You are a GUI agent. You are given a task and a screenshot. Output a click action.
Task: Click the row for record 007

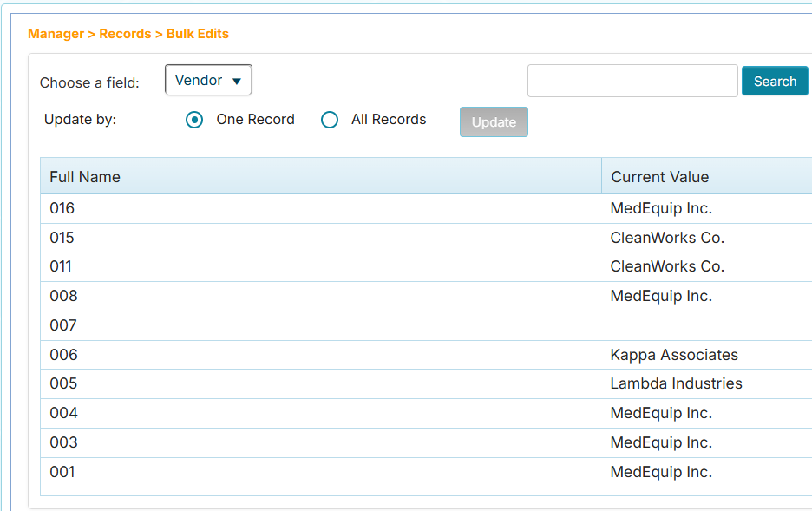[347, 325]
